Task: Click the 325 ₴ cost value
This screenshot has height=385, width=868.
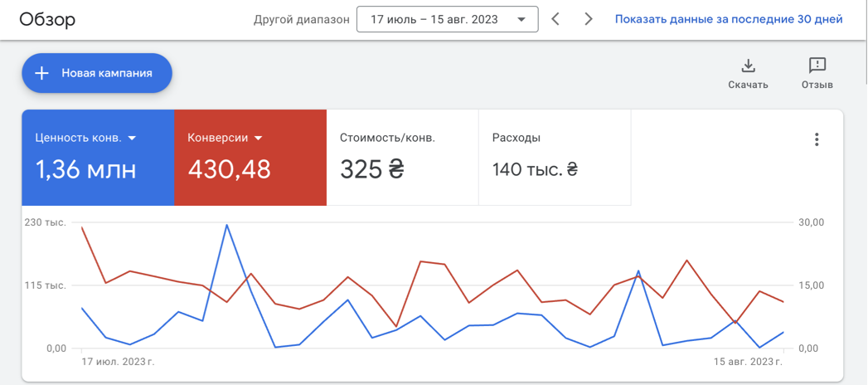Action: pos(372,169)
